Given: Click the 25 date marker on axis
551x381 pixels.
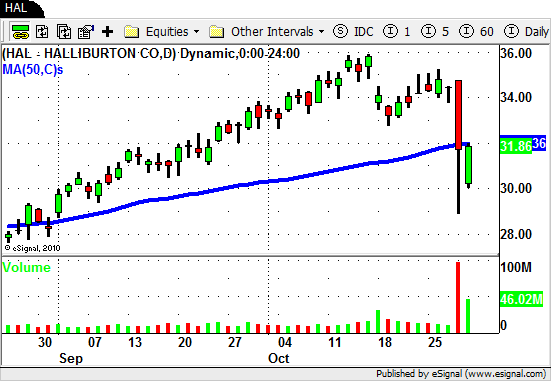Looking at the screenshot, I should coord(435,342).
